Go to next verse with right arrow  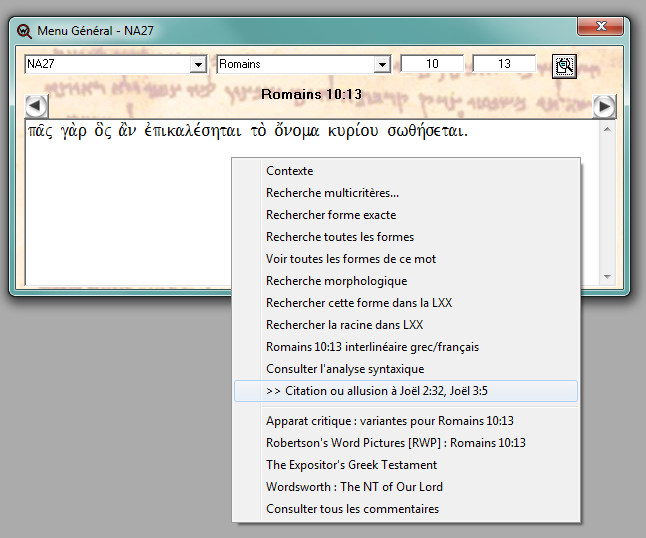pos(604,106)
